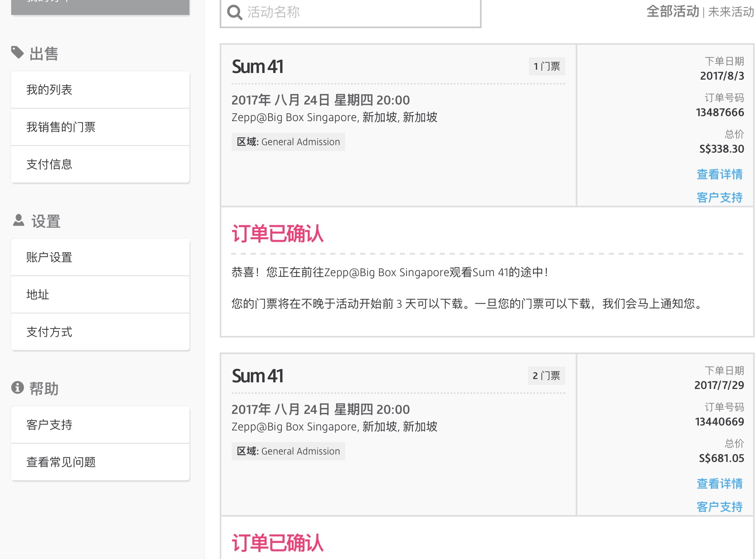Viewport: 756px width, 559px height.
Task: Open 支付信息 in sidebar
Action: click(100, 165)
